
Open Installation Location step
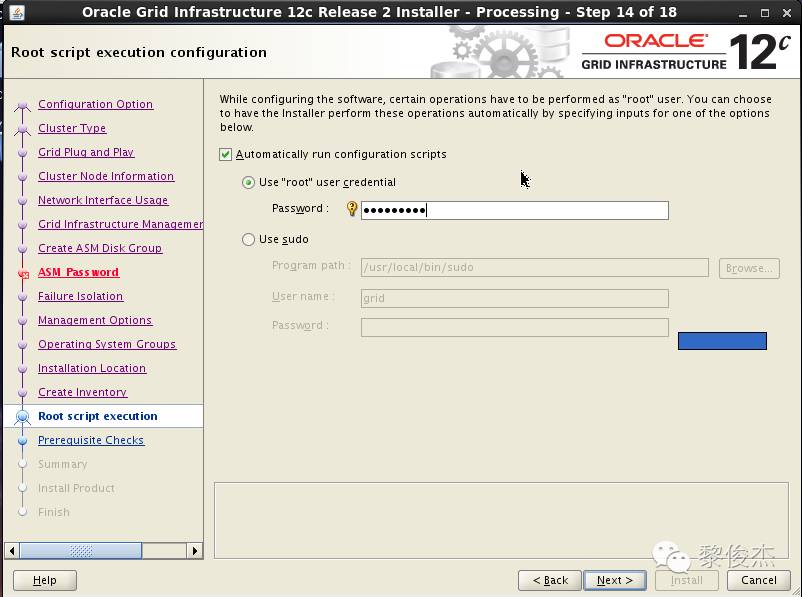[x=92, y=368]
